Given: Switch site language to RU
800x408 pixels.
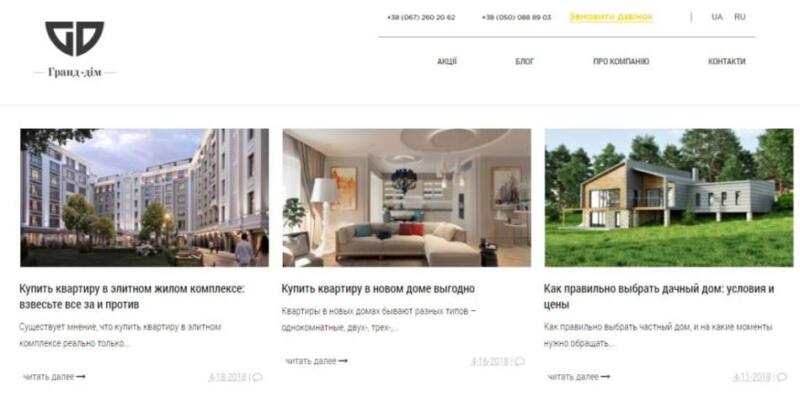Looking at the screenshot, I should pyautogui.click(x=740, y=17).
